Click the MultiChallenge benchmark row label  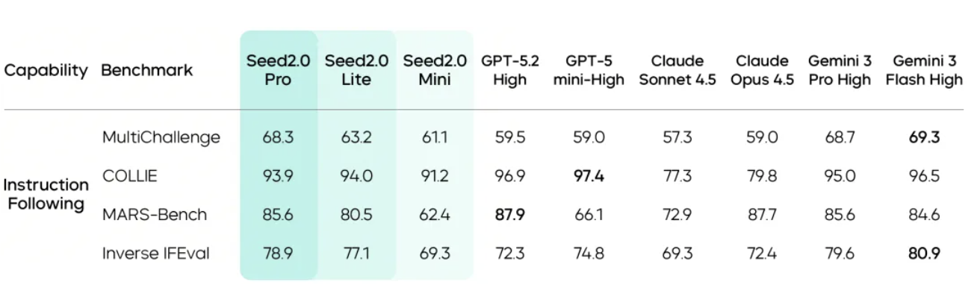(161, 137)
